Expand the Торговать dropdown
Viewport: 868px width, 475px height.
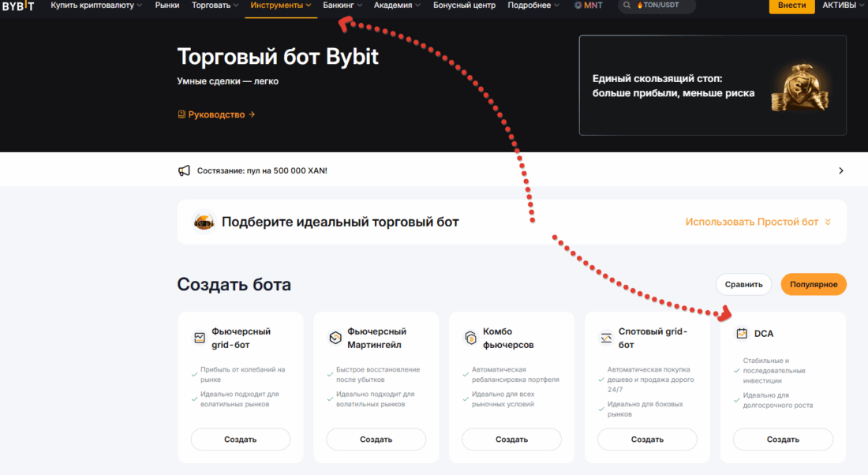coord(215,5)
